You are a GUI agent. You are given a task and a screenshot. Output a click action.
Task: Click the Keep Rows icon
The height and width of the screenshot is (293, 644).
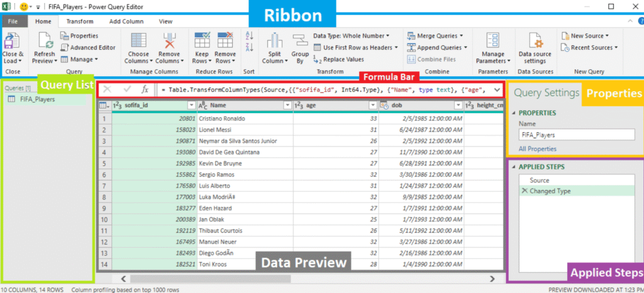tap(202, 41)
